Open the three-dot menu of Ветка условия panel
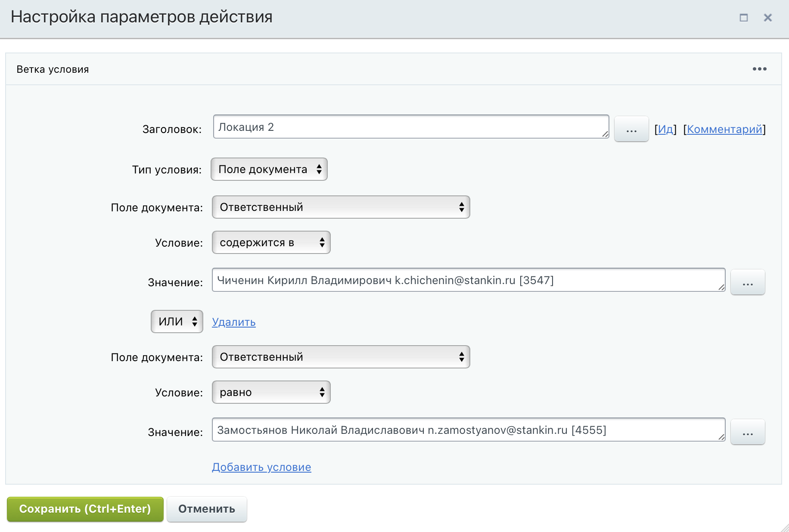This screenshot has height=532, width=789. click(759, 69)
